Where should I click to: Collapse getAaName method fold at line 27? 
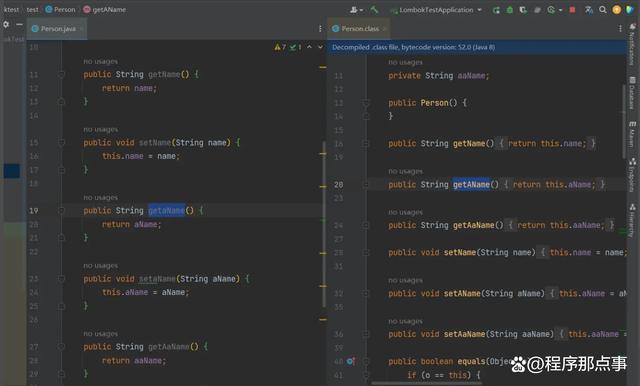(61, 347)
